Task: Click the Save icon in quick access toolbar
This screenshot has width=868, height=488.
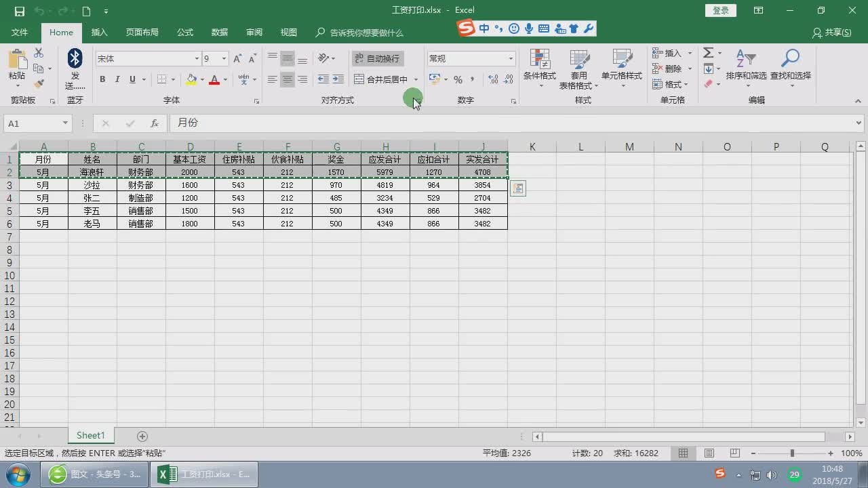Action: tap(19, 11)
